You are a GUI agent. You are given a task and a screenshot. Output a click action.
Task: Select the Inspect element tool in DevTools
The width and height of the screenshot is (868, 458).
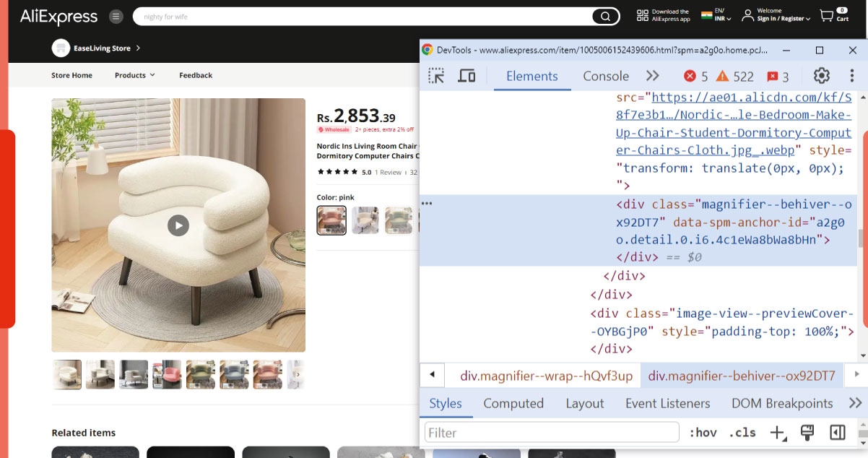tap(436, 75)
